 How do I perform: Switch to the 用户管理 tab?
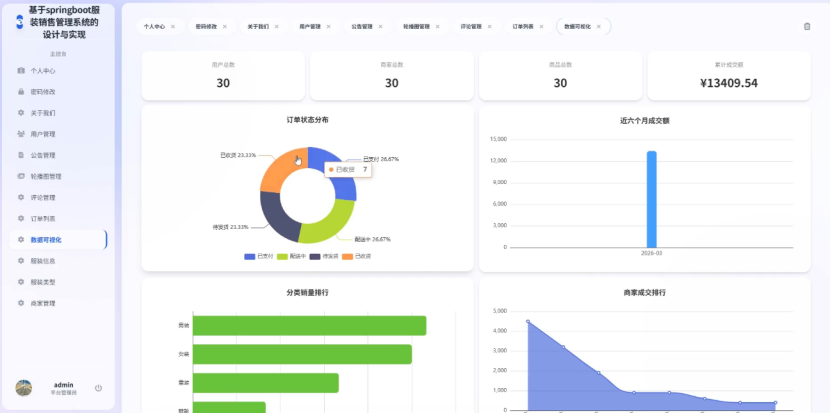point(310,26)
